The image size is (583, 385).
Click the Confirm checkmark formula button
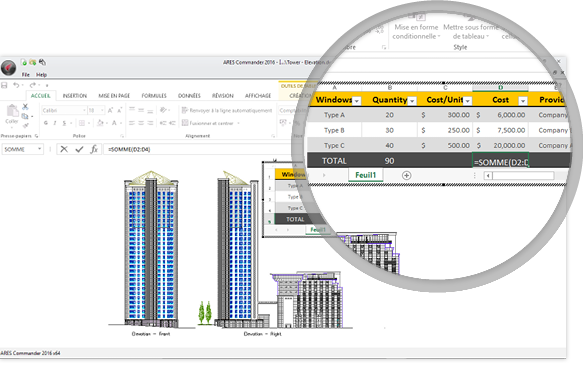(x=79, y=149)
